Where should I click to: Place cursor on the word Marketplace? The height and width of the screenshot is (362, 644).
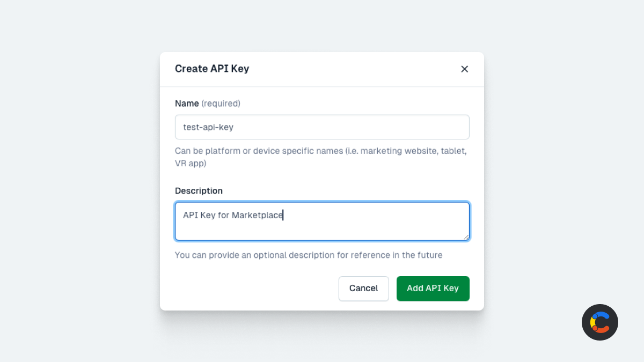pos(257,215)
